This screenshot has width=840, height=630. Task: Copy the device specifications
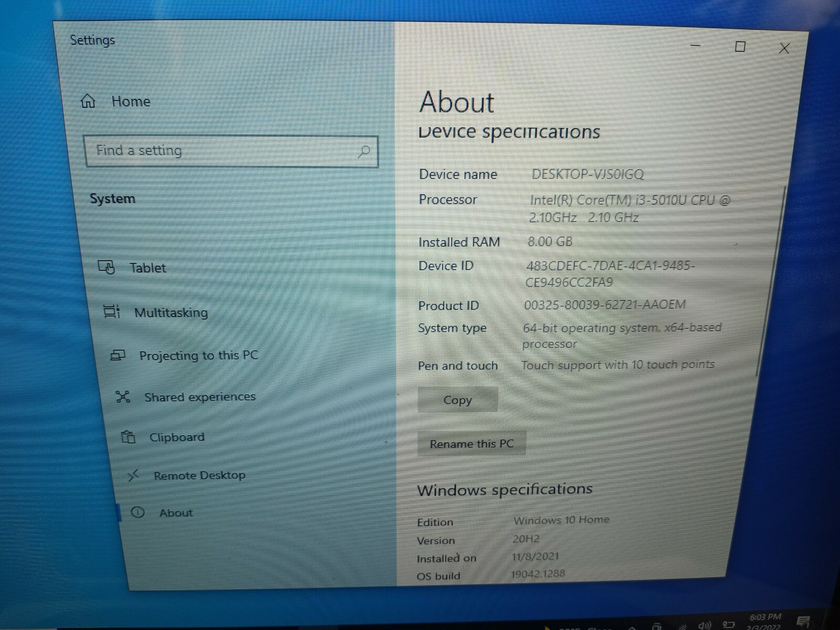(458, 400)
